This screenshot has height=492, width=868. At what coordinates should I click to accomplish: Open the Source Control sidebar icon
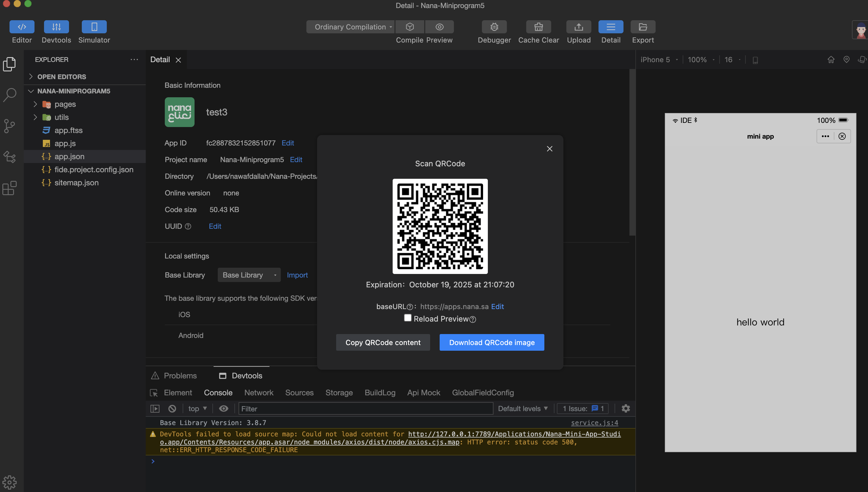pyautogui.click(x=10, y=126)
